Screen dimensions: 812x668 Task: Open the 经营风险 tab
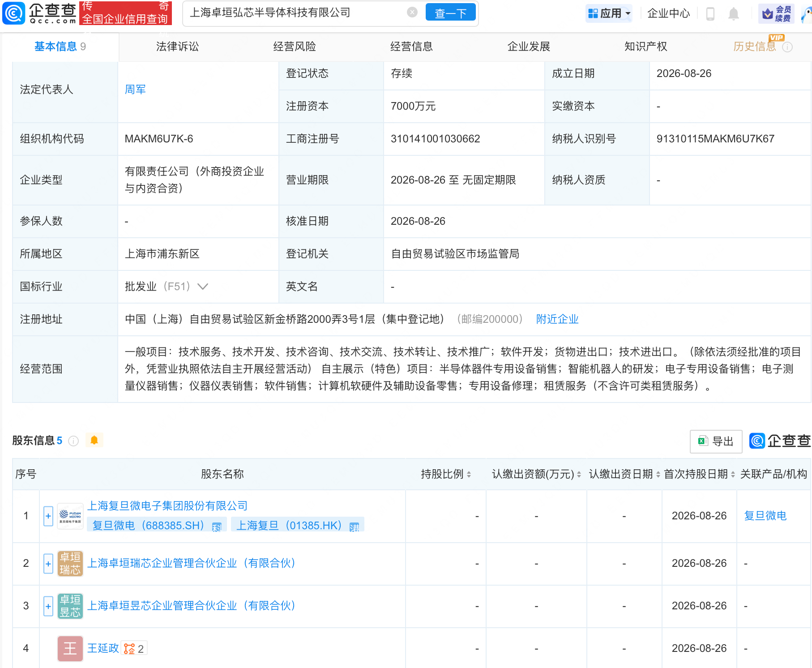click(x=295, y=47)
